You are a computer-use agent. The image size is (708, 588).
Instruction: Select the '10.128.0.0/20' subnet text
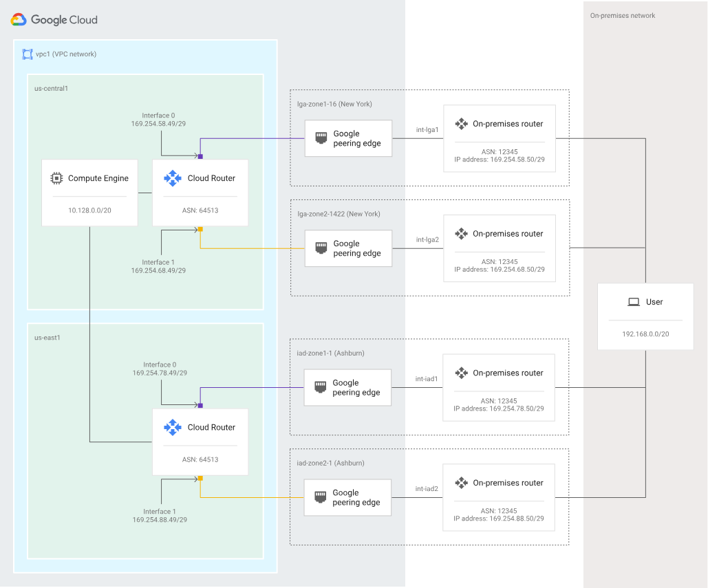pyautogui.click(x=89, y=210)
